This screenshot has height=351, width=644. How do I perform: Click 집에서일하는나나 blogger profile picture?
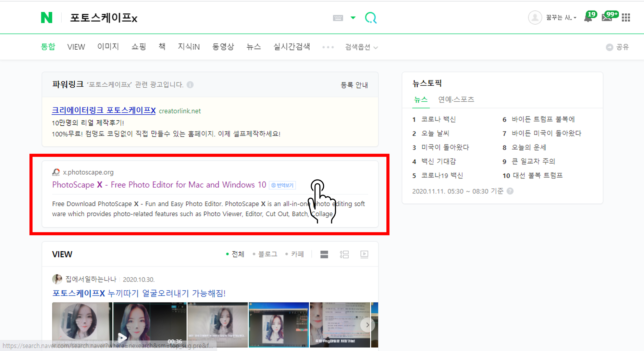(x=57, y=279)
